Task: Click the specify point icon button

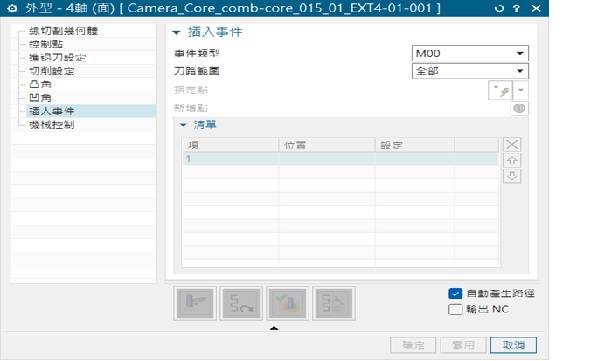Action: [x=501, y=90]
